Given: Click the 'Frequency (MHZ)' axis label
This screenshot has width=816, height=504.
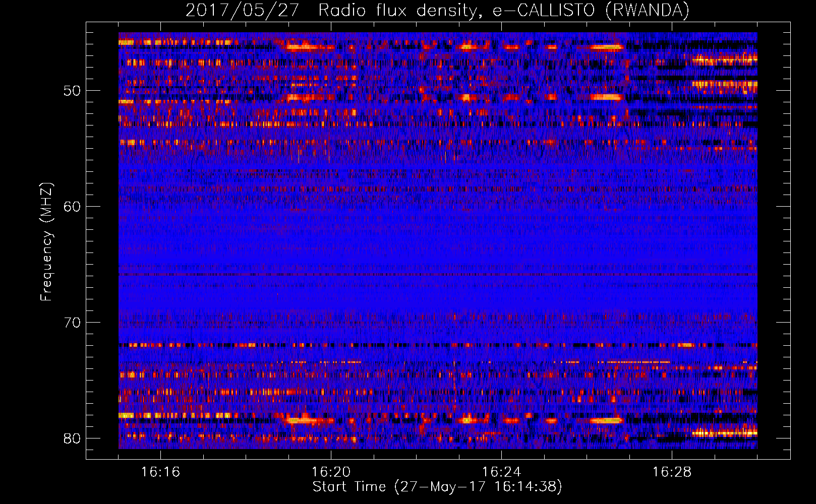Looking at the screenshot, I should (x=46, y=242).
